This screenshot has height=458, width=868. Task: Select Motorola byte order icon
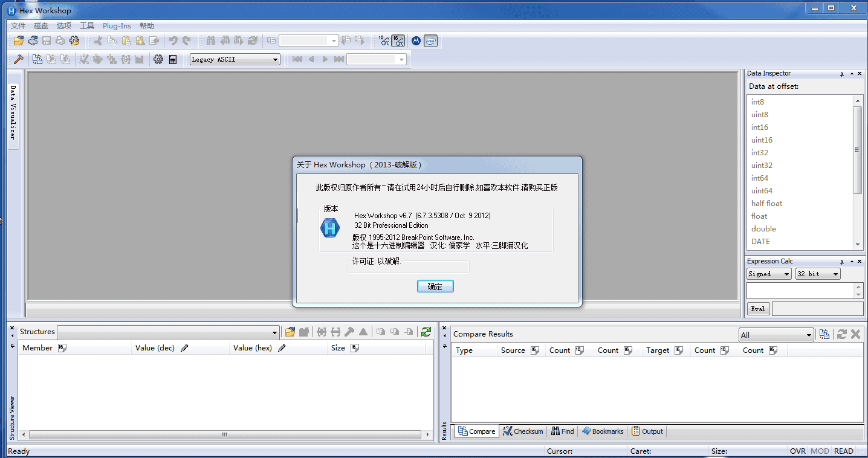416,40
